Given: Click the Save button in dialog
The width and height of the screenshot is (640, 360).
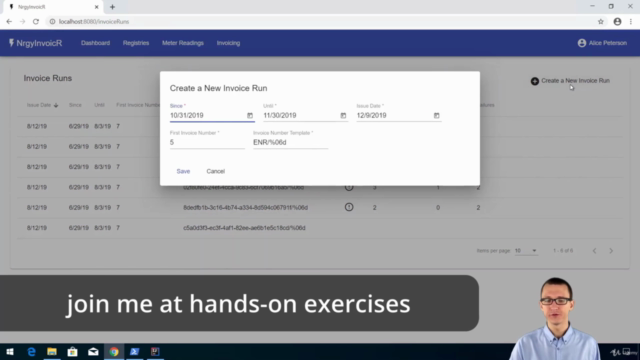Looking at the screenshot, I should (183, 171).
